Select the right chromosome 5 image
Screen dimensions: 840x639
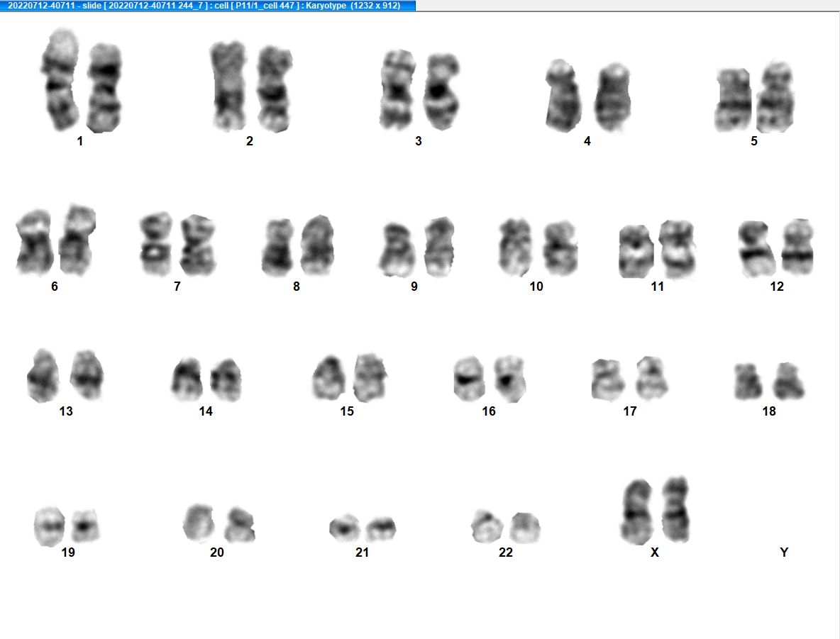click(775, 97)
